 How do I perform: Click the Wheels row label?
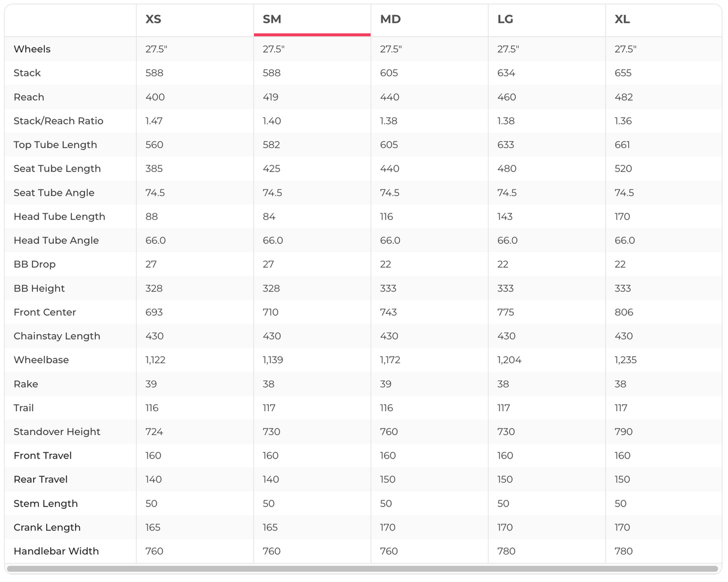[32, 49]
